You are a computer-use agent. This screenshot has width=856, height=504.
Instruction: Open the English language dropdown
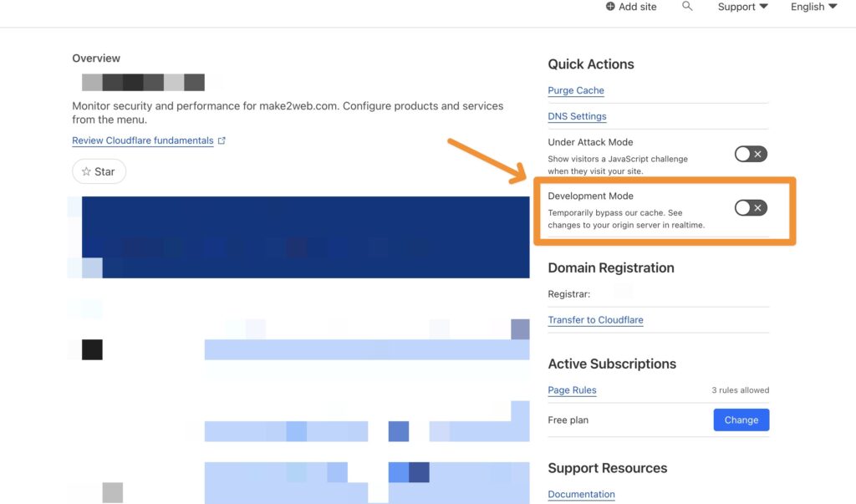click(x=813, y=7)
